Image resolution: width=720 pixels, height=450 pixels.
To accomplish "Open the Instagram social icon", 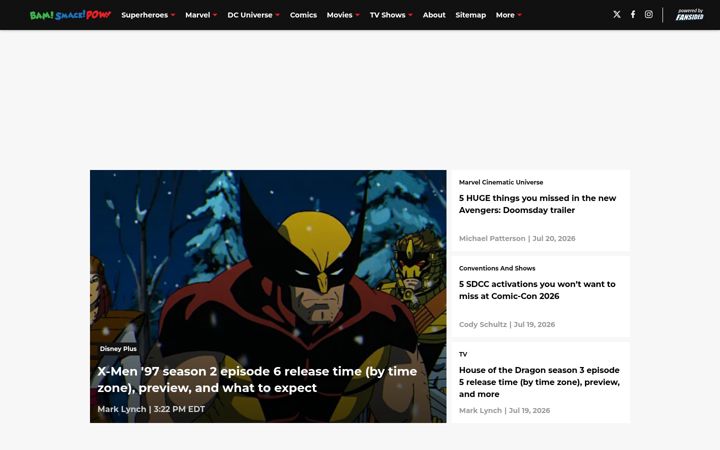I will tap(648, 14).
